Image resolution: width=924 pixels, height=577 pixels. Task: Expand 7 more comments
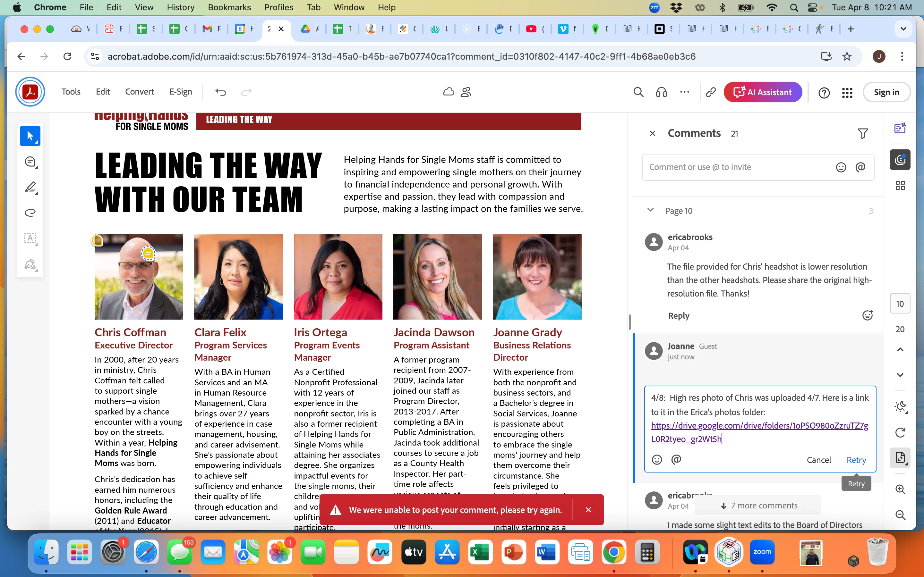758,505
